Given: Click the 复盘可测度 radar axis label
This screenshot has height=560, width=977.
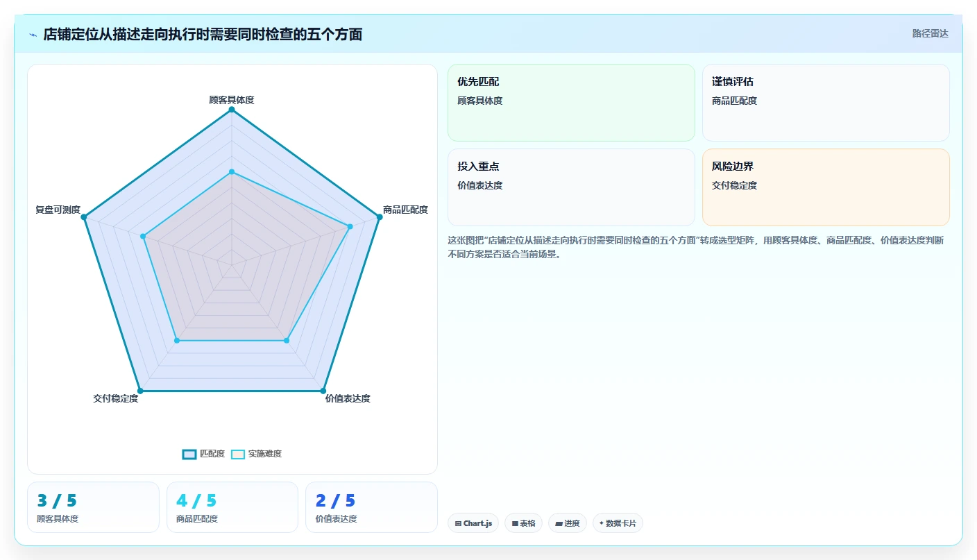Looking at the screenshot, I should tap(58, 210).
